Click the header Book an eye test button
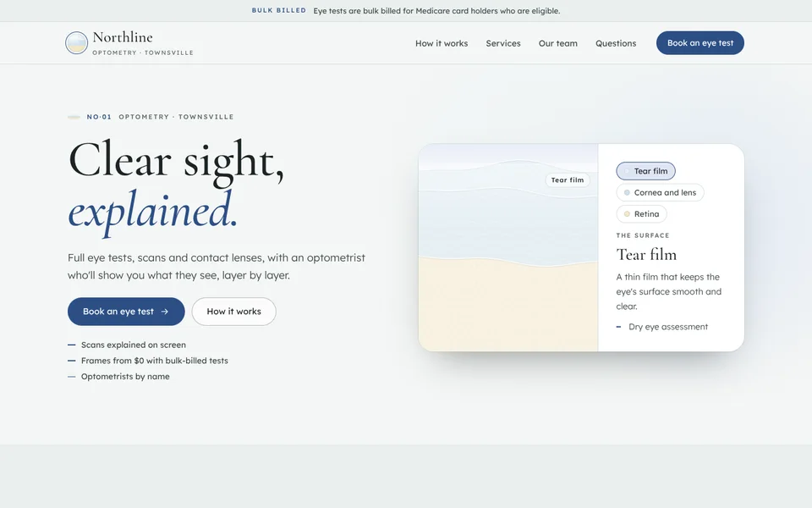Screen dimensions: 812x508 (x=700, y=43)
